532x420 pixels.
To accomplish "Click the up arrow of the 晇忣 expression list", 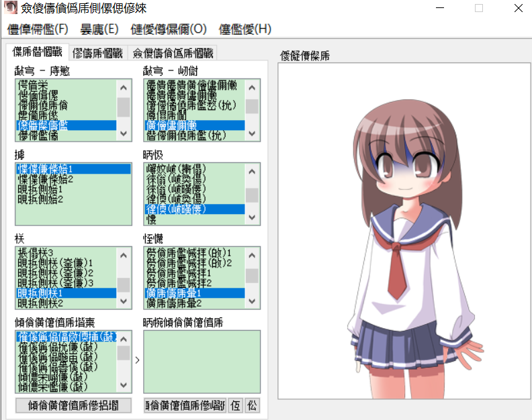I will coord(252,172).
